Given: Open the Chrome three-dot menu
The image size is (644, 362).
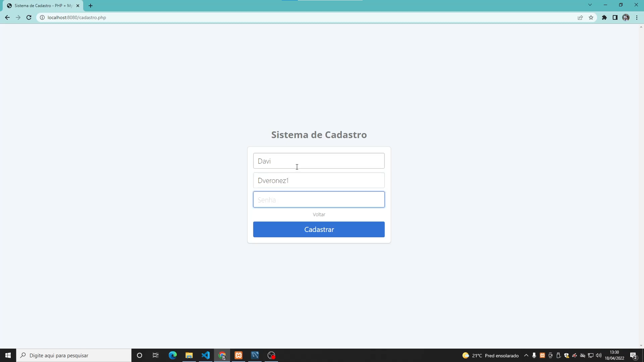Looking at the screenshot, I should 637,17.
